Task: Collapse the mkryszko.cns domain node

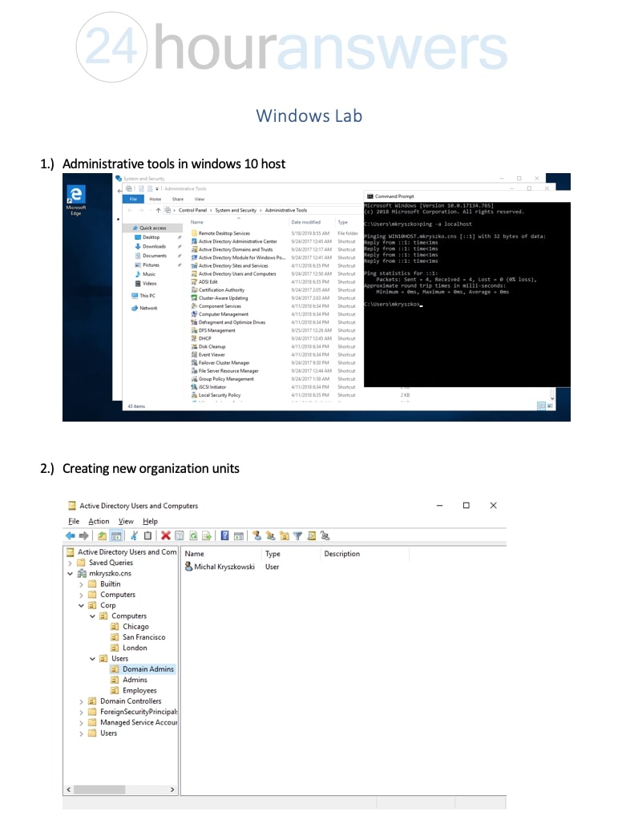Action: pos(71,574)
